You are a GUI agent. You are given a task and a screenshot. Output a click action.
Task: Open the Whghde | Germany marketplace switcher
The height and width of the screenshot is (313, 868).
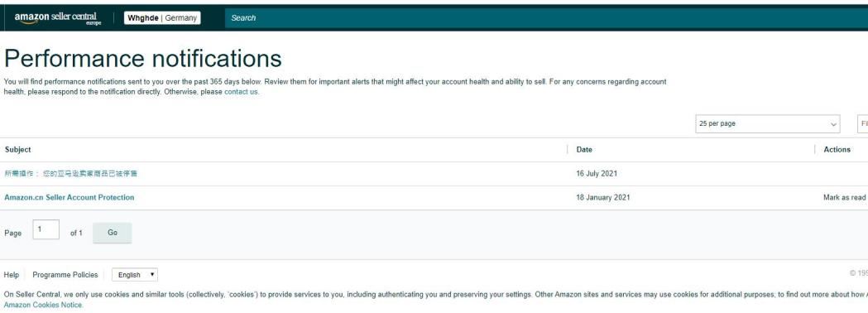(x=162, y=17)
